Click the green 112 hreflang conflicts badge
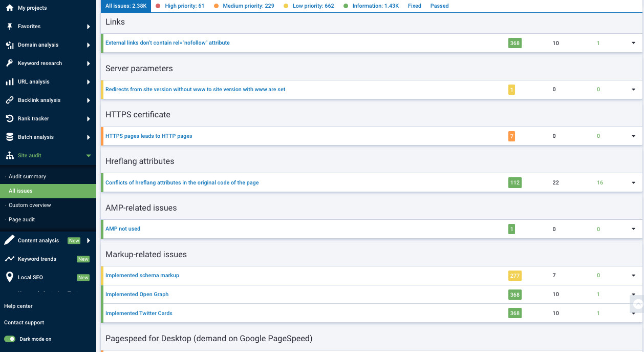 (x=514, y=183)
